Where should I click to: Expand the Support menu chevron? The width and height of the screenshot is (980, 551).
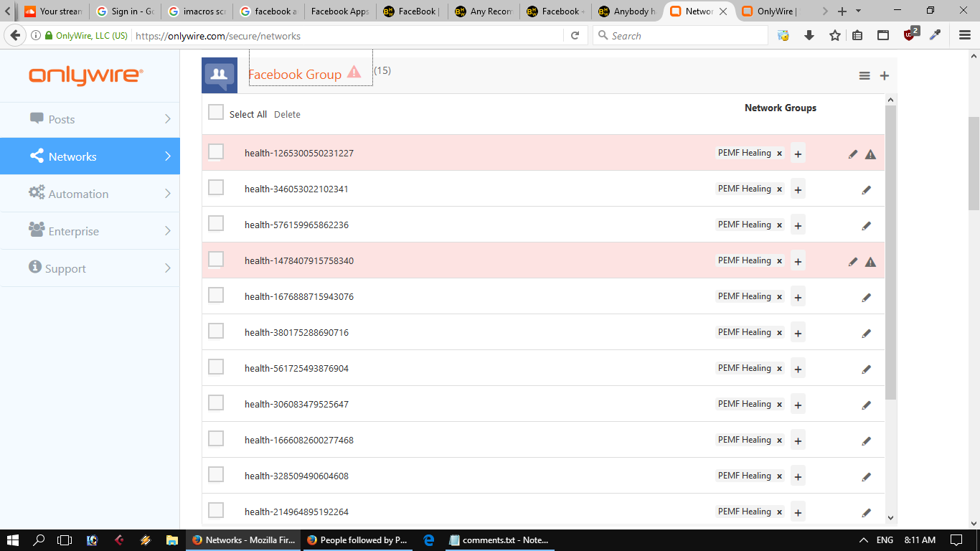168,268
